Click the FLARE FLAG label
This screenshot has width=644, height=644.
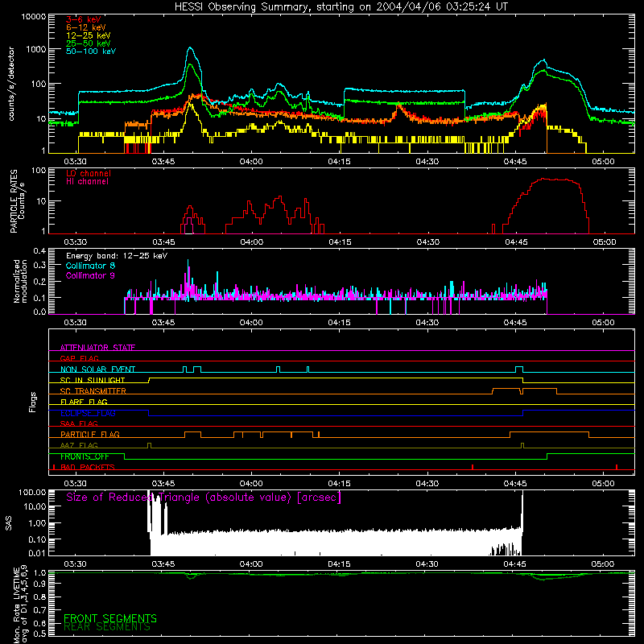[x=84, y=402]
